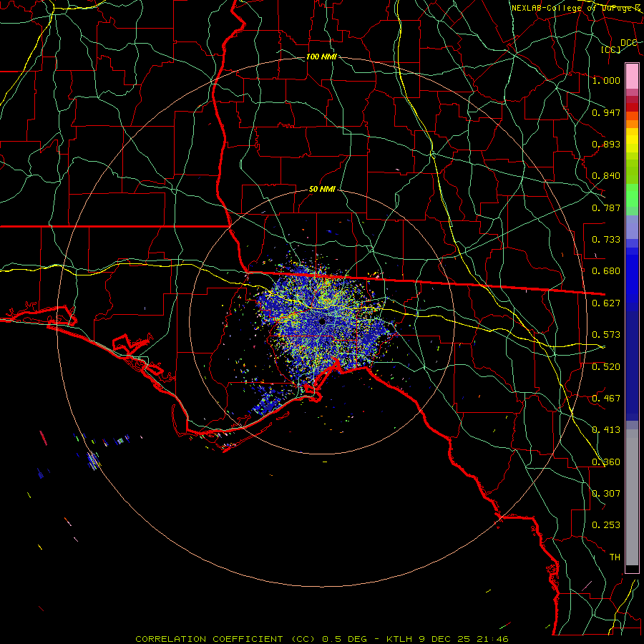This screenshot has width=644, height=644.
Task: Click the 0.840 color scale value
Action: (x=606, y=176)
